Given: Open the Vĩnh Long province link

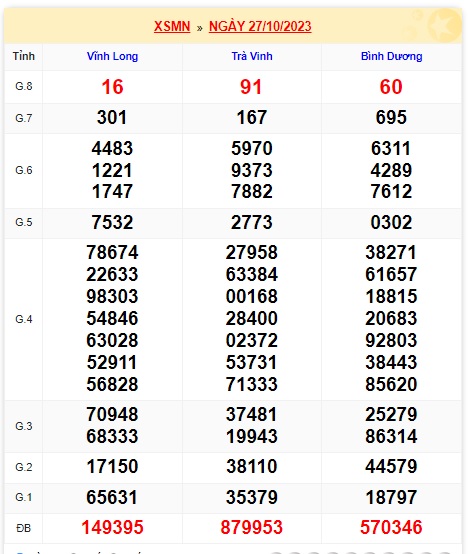Looking at the screenshot, I should click(x=112, y=56).
